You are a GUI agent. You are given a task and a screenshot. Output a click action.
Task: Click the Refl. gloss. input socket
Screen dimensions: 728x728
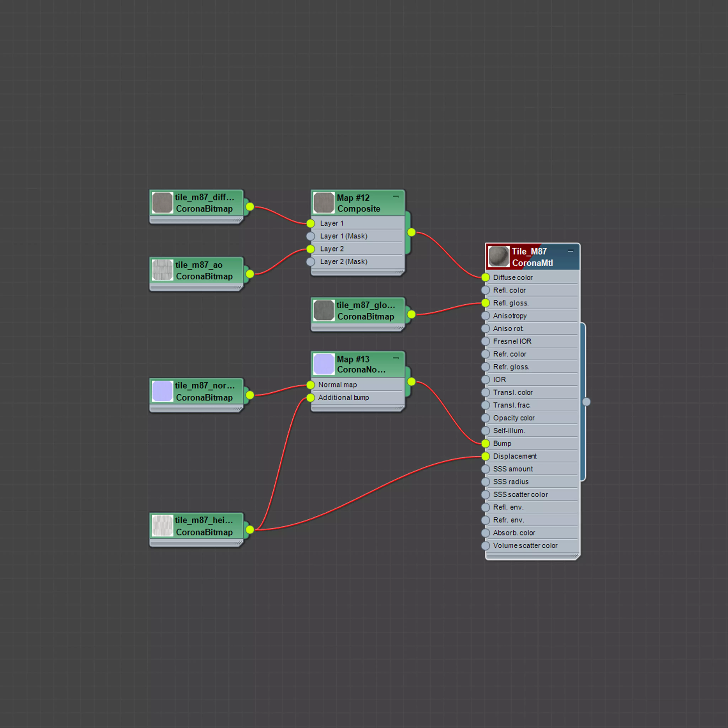[x=485, y=303]
